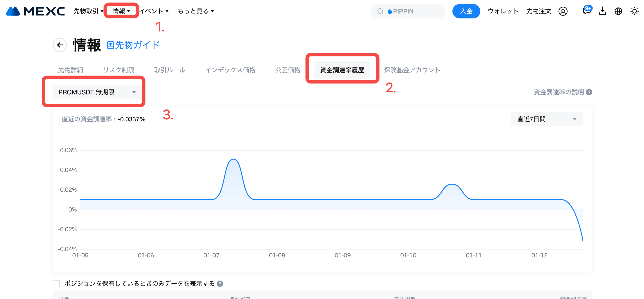Open the user account profile icon
This screenshot has height=299, width=644.
[563, 11]
